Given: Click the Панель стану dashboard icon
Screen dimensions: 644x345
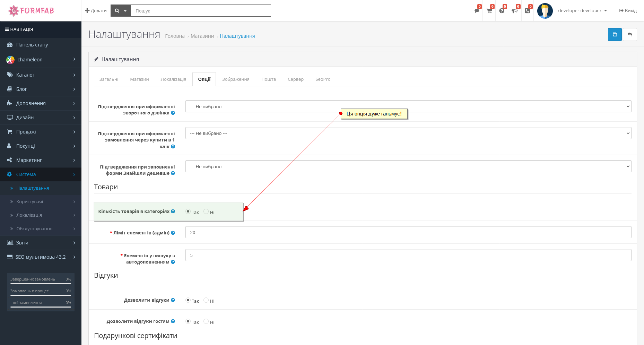Looking at the screenshot, I should pyautogui.click(x=10, y=45).
